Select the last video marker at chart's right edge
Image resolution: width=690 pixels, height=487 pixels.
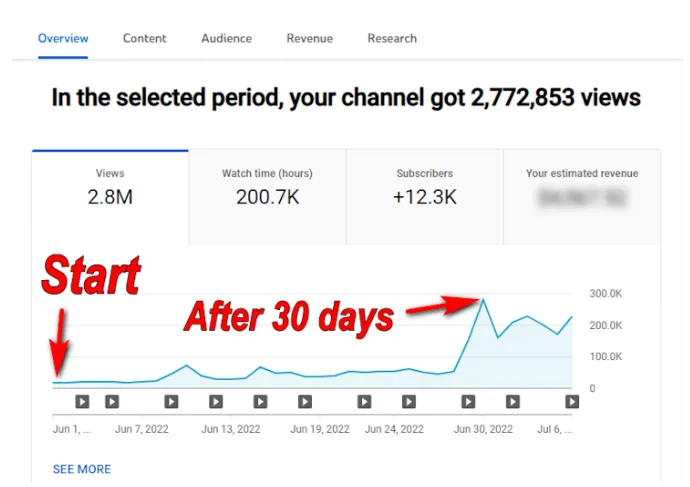572,402
